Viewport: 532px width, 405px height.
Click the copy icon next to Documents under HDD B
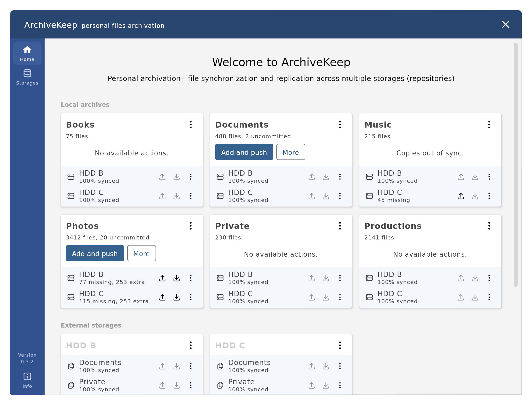pyautogui.click(x=71, y=366)
